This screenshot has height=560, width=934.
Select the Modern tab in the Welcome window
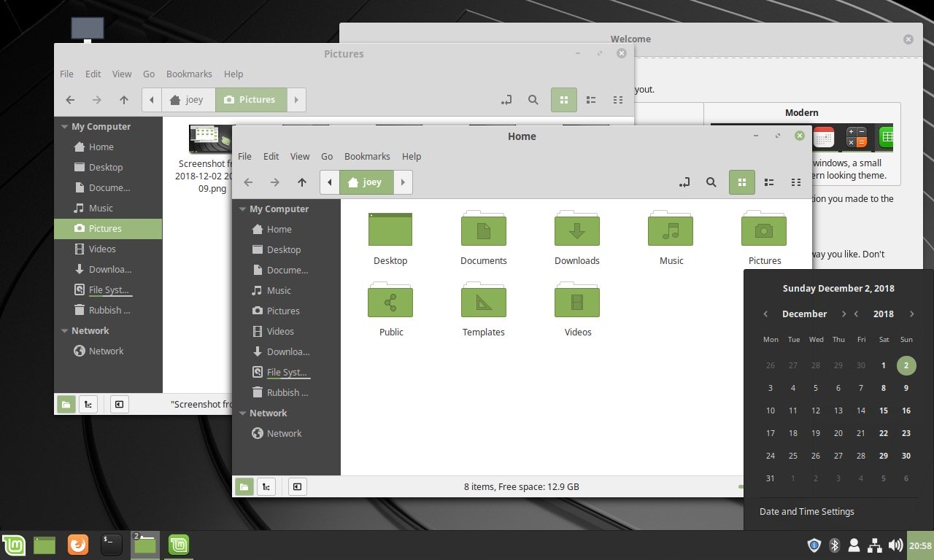click(x=801, y=112)
